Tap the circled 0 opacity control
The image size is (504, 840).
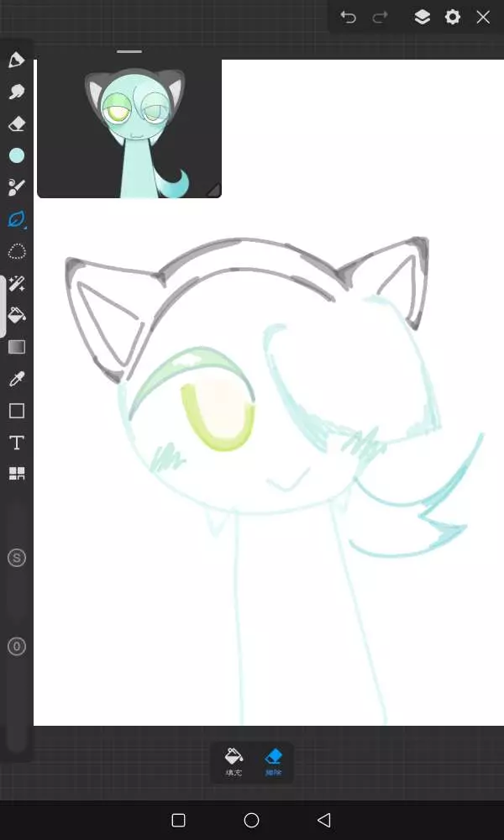17,647
